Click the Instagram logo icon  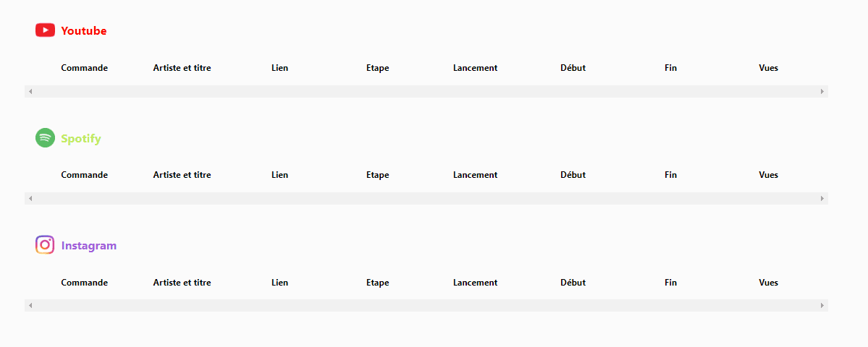pos(45,245)
